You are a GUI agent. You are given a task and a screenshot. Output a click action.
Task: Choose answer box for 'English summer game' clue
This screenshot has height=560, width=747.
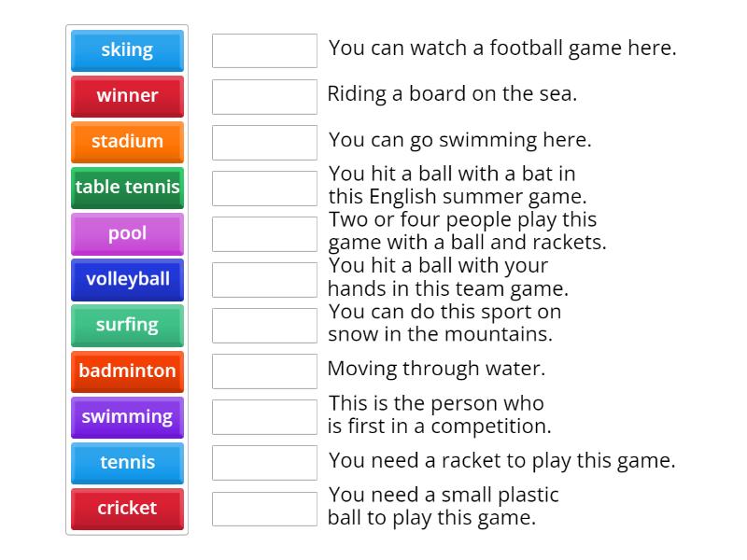pyautogui.click(x=264, y=189)
